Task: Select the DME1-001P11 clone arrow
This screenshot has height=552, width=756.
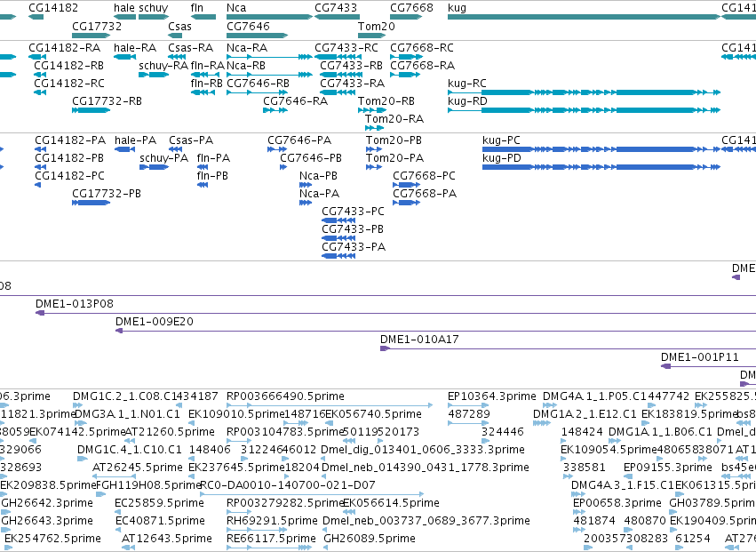Action: coord(666,366)
